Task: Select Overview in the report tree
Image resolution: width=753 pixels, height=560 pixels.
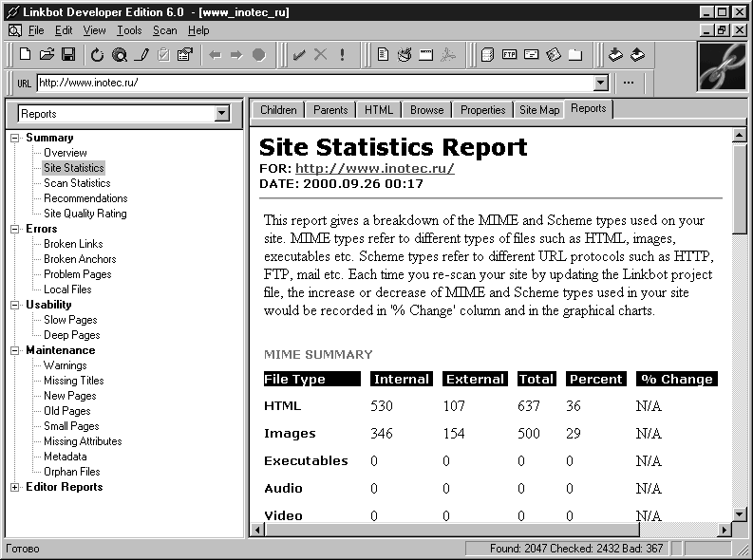Action: (66, 153)
